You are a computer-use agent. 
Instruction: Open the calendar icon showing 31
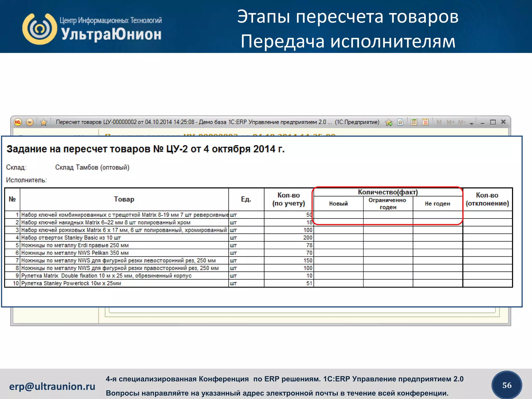pyautogui.click(x=425, y=122)
